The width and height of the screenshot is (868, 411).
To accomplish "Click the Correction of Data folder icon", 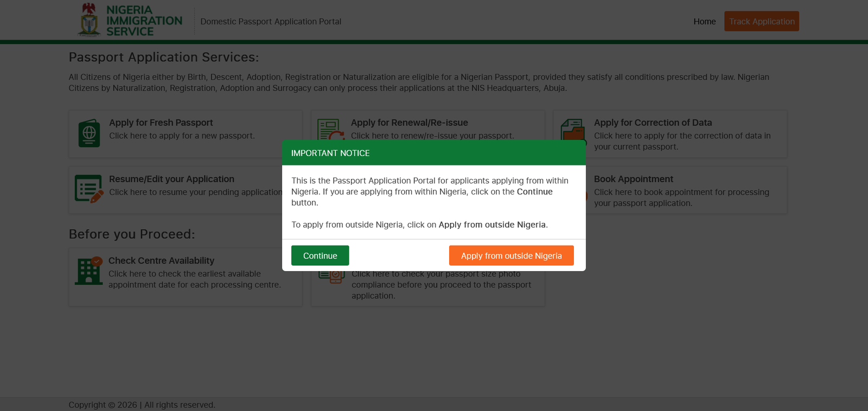I will [573, 130].
